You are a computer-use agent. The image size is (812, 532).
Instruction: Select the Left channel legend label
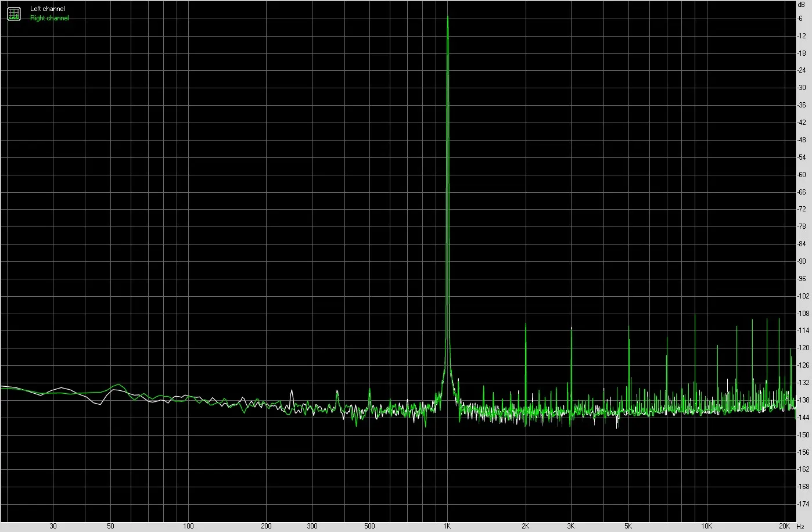click(48, 9)
